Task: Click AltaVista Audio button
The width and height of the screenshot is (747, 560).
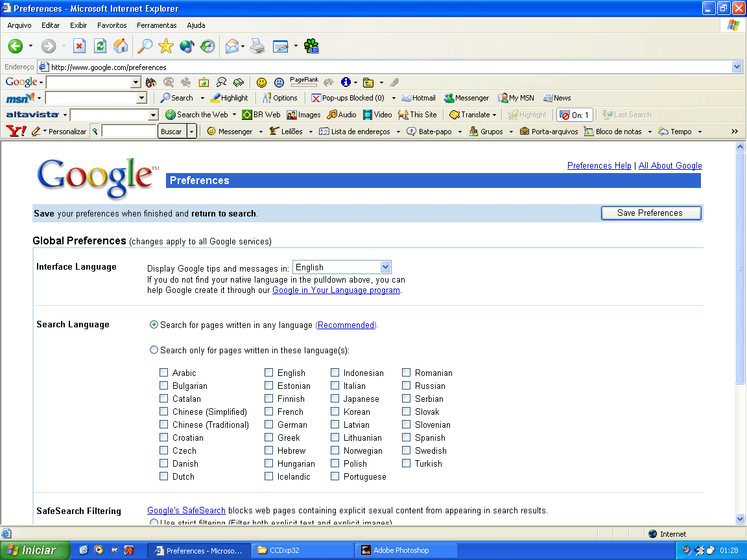Action: pos(342,115)
